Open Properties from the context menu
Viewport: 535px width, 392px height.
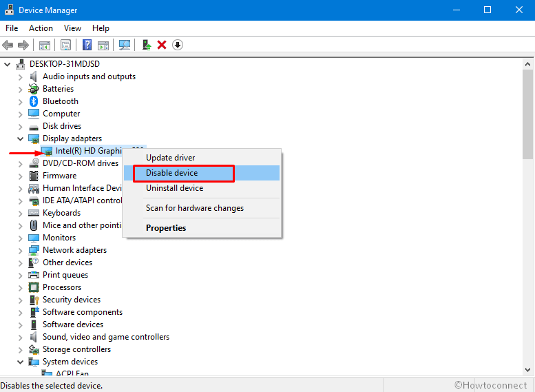coord(202,228)
